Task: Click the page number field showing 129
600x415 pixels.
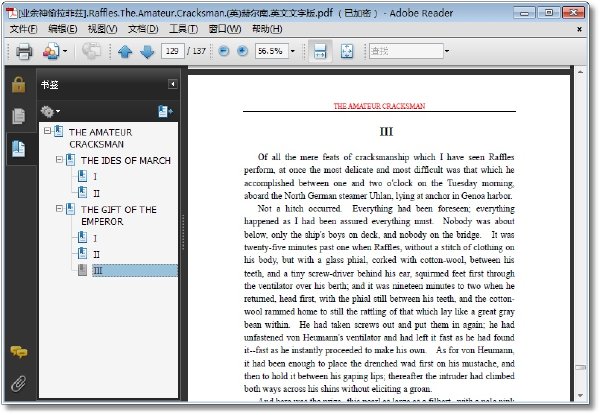Action: tap(173, 51)
